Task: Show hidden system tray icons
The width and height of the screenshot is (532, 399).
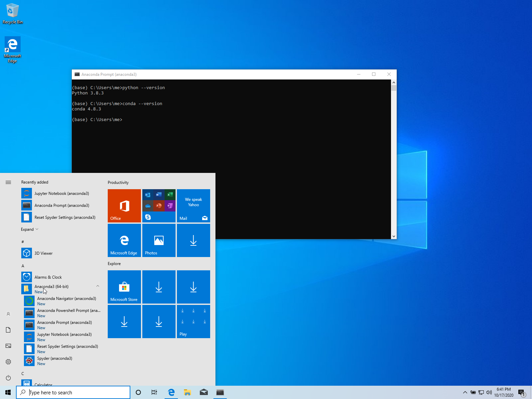Action: 465,392
